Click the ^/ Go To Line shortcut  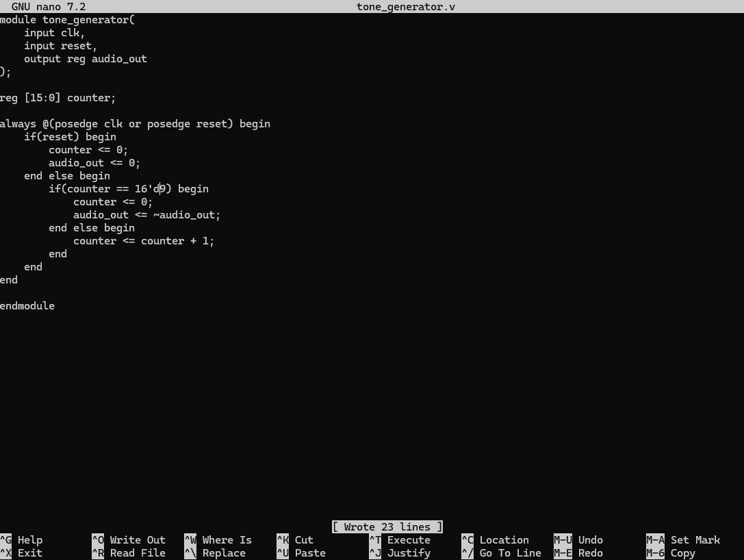point(501,553)
